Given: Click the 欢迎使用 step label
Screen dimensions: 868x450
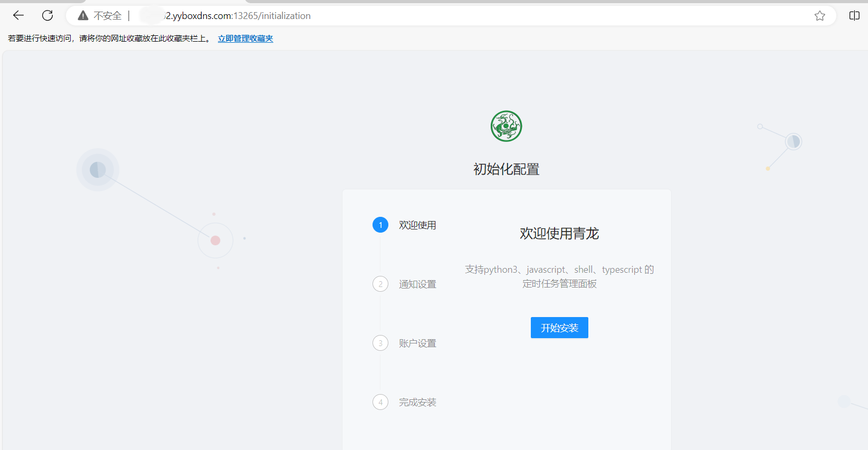Looking at the screenshot, I should coord(417,225).
